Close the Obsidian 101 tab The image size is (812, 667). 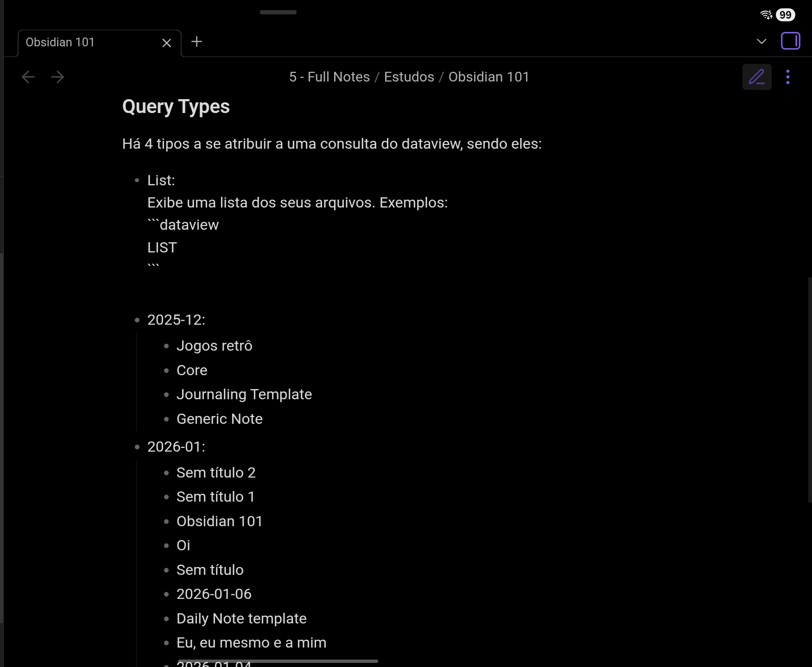tap(166, 43)
